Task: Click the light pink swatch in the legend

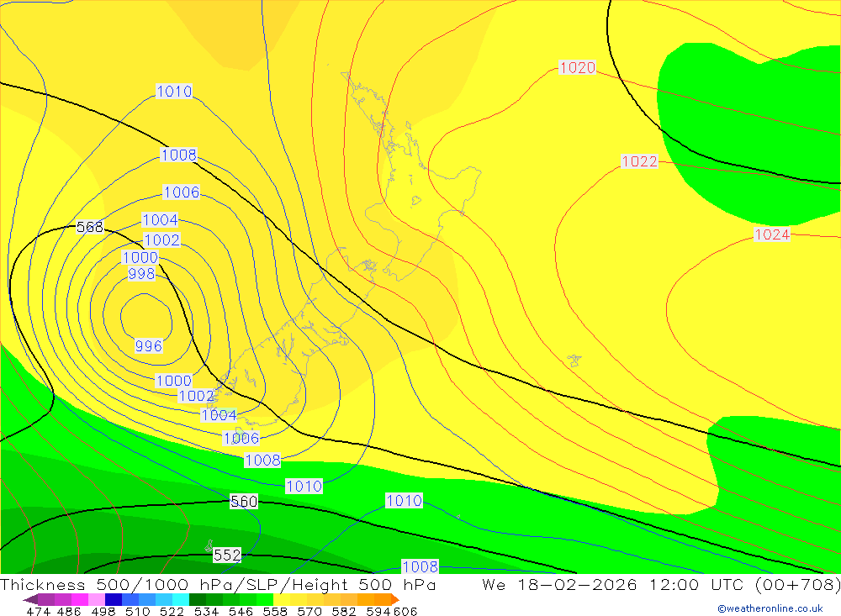Action: click(97, 599)
